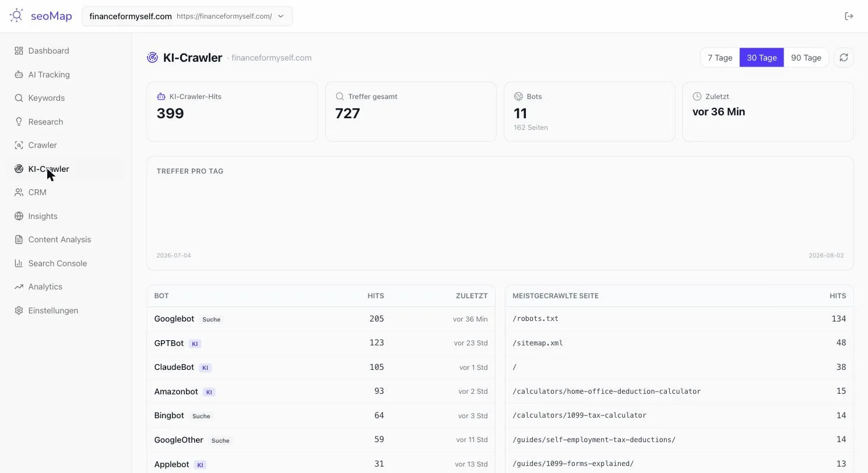
Task: Click the Analytics trend line icon
Action: click(x=19, y=287)
